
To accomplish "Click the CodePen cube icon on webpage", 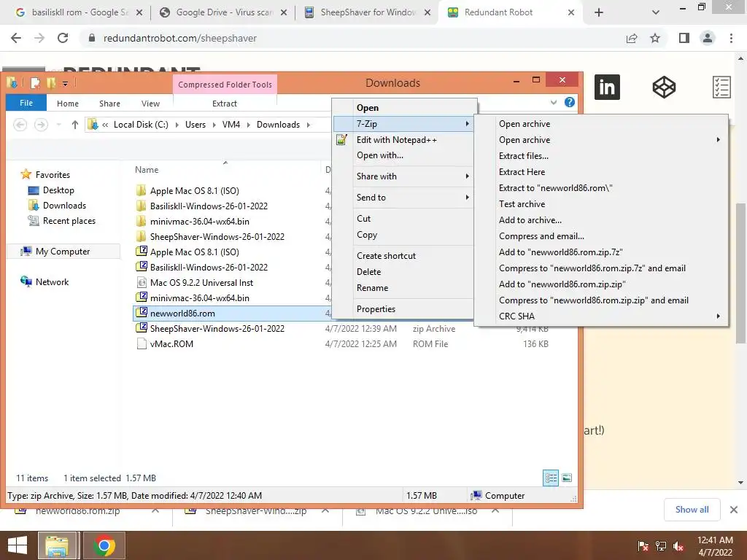I will 664,87.
